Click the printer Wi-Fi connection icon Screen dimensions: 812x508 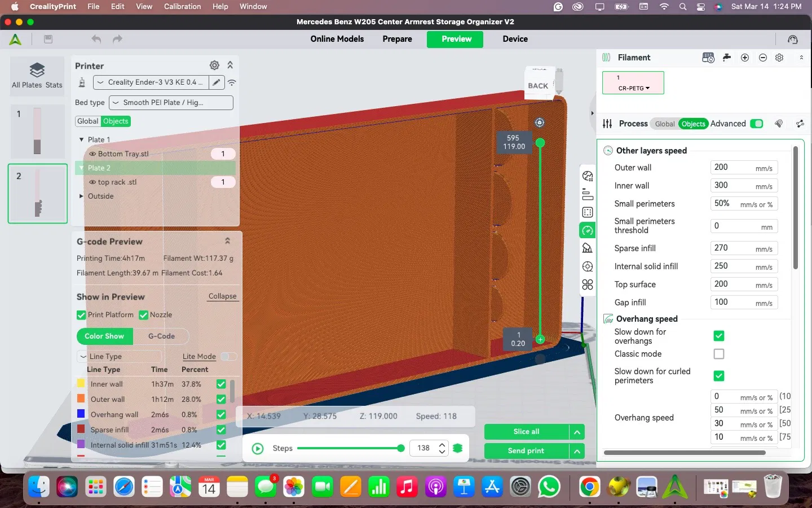[x=232, y=82]
